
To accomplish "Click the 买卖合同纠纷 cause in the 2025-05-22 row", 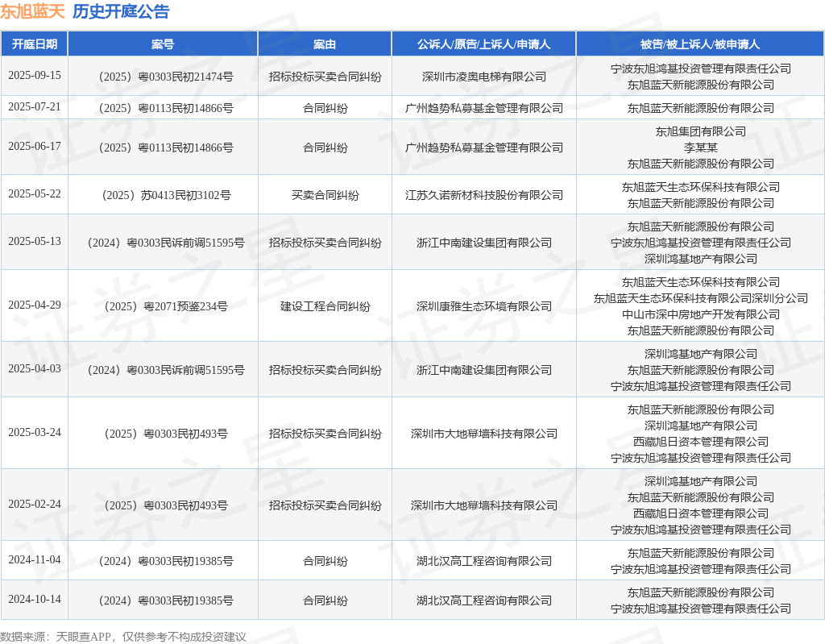I will click(x=325, y=195).
